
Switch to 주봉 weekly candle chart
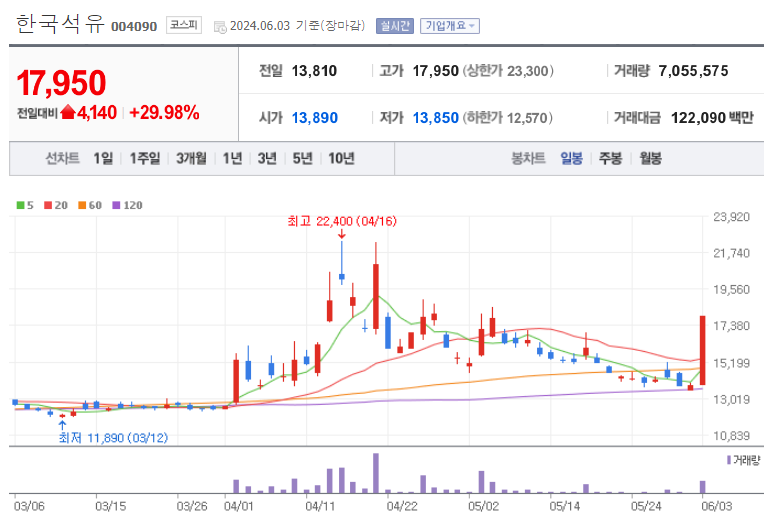(611, 158)
